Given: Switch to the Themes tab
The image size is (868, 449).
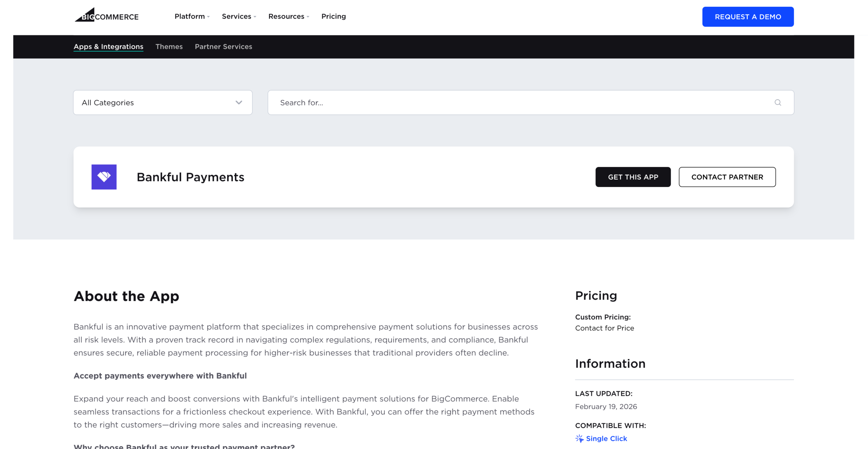Looking at the screenshot, I should pos(169,46).
